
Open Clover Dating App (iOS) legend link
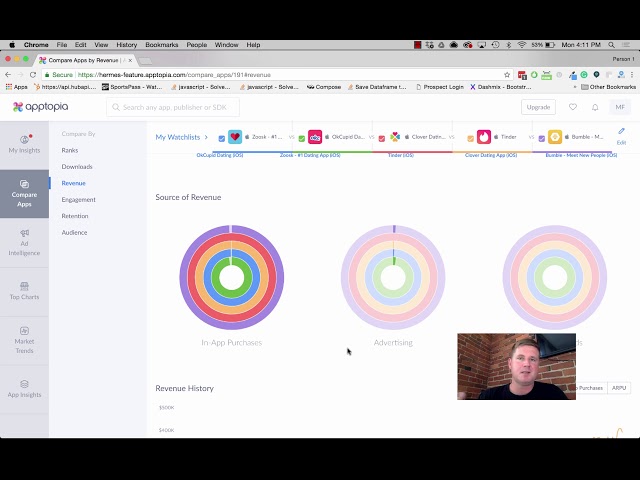tap(491, 155)
